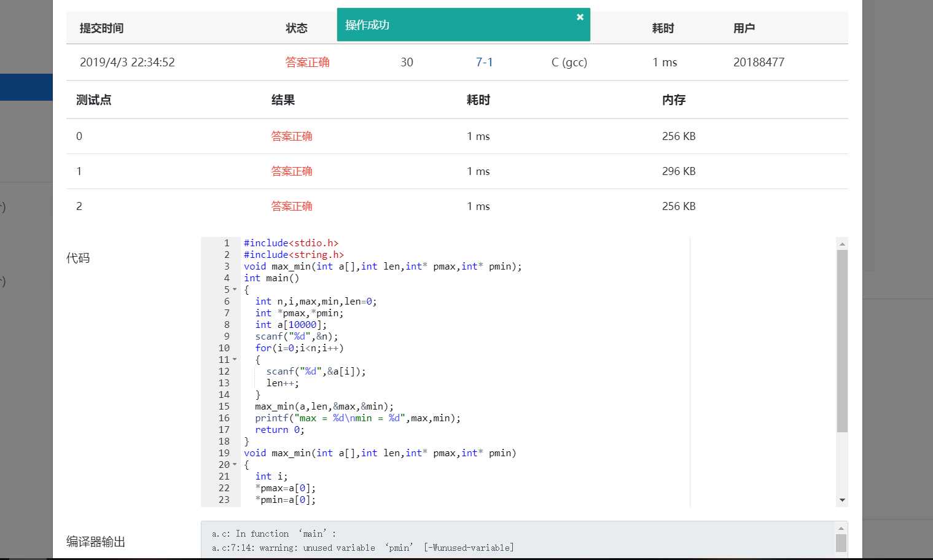Click code line #include<string.h>
933x560 pixels.
click(294, 255)
